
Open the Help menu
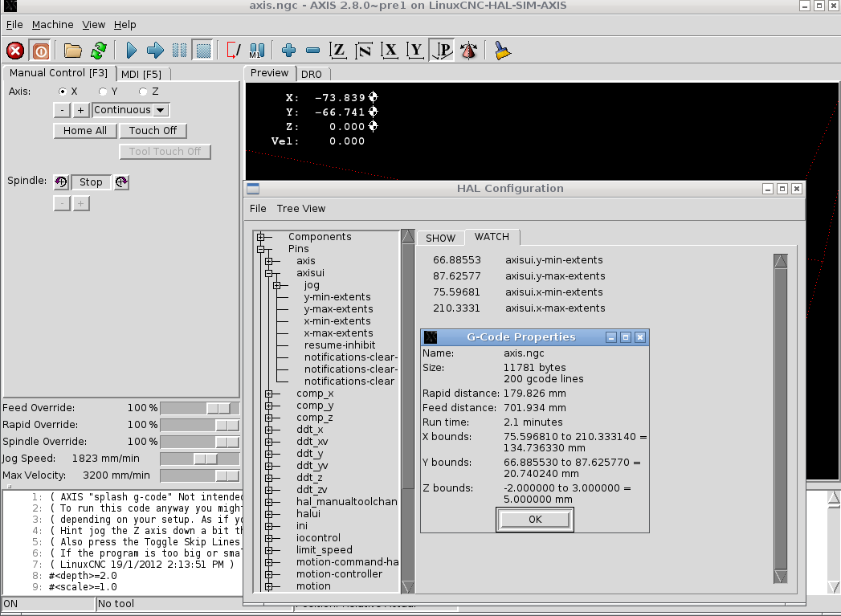125,25
